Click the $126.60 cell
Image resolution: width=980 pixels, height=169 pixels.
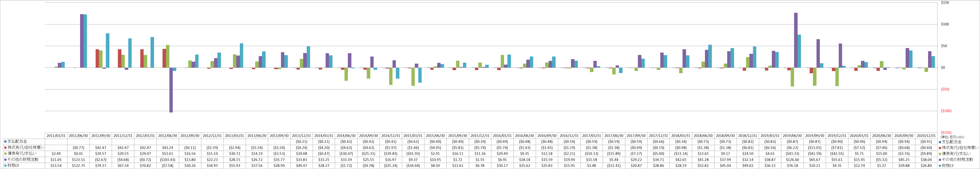pyautogui.click(x=792, y=160)
